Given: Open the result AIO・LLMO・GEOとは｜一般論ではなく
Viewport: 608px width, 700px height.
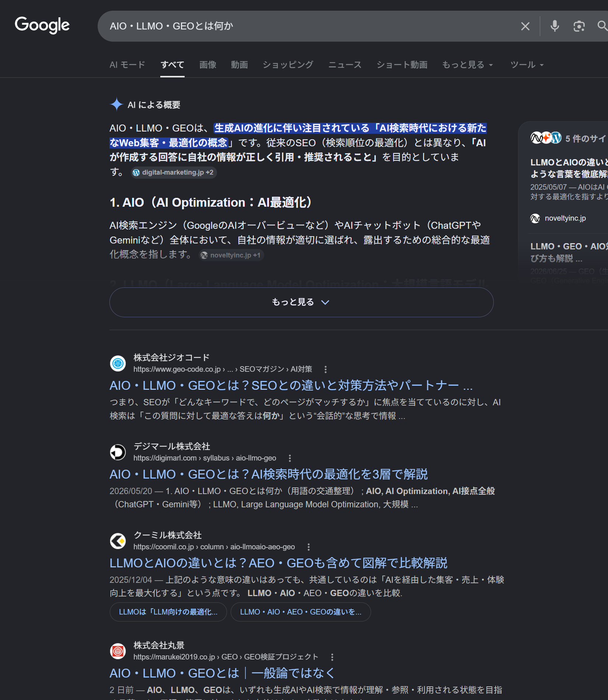Looking at the screenshot, I should click(x=223, y=673).
